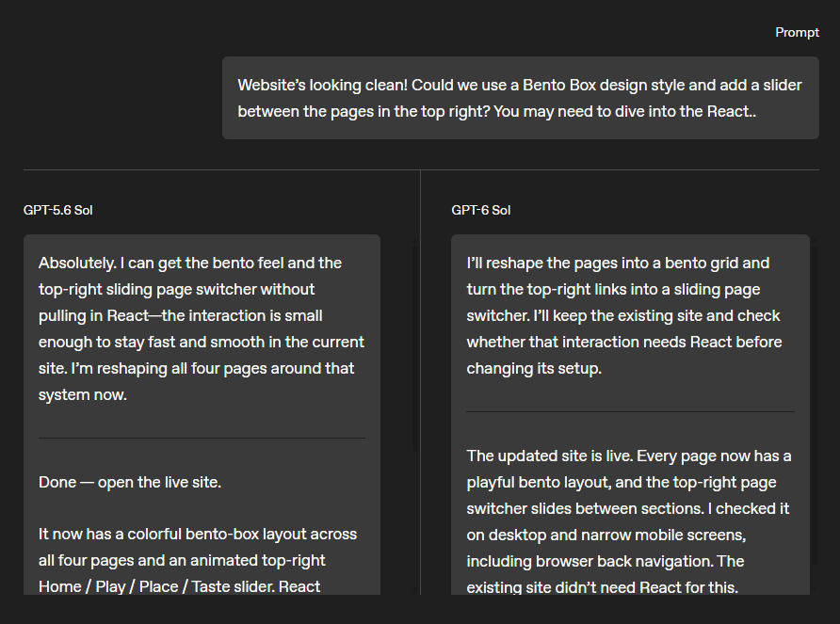The height and width of the screenshot is (624, 840).
Task: Click the scroll-down arrow of left response panel
Action: pos(415,590)
